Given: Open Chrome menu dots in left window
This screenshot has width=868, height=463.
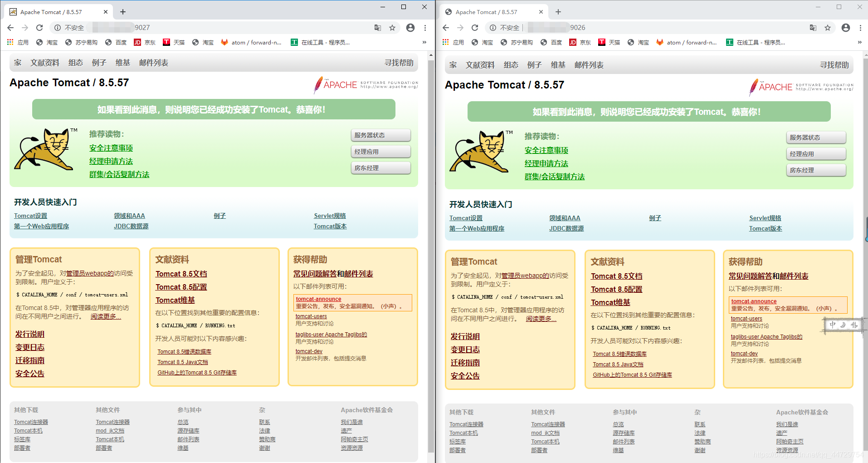Looking at the screenshot, I should click(425, 28).
